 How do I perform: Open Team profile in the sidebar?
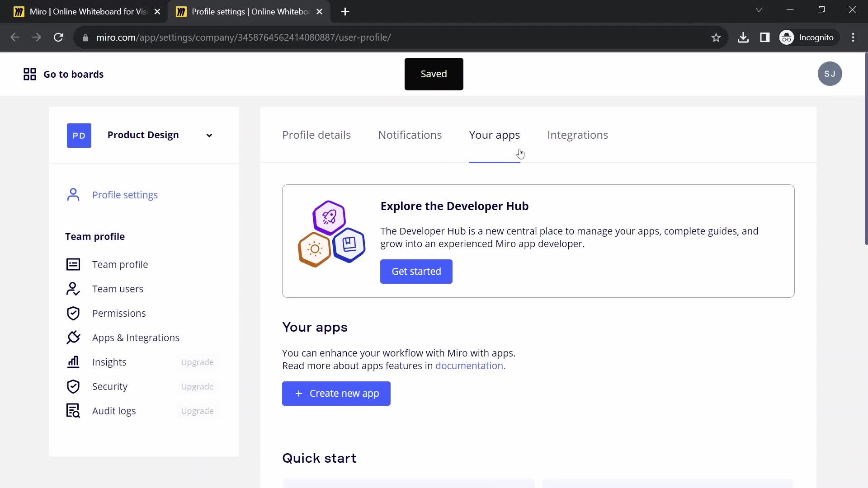(x=120, y=265)
